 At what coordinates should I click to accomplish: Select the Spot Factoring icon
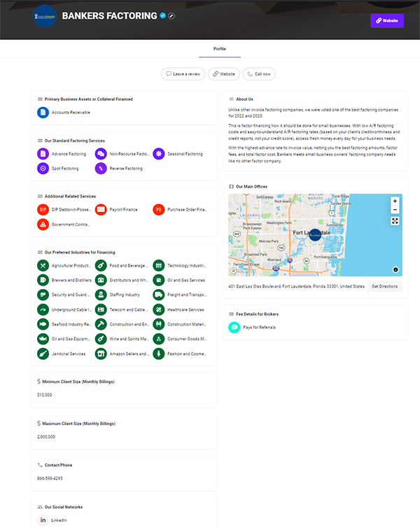[x=43, y=168]
